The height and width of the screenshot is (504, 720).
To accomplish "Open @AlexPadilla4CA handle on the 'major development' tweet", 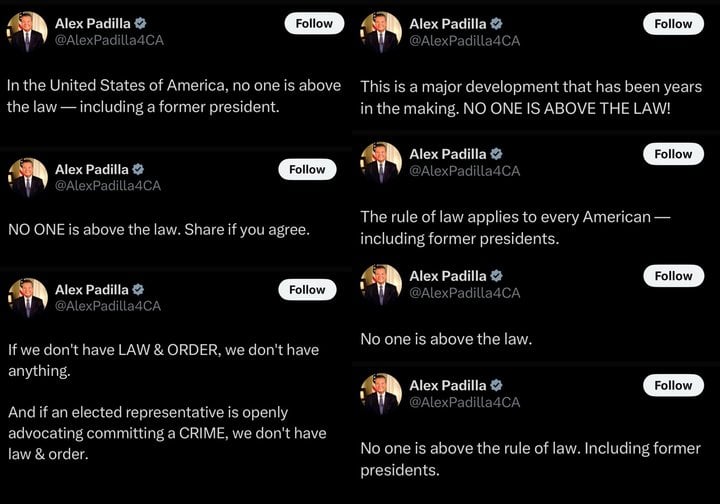I will 465,41.
